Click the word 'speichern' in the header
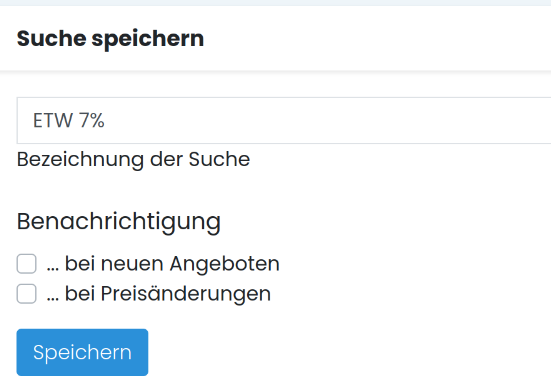 [x=148, y=39]
